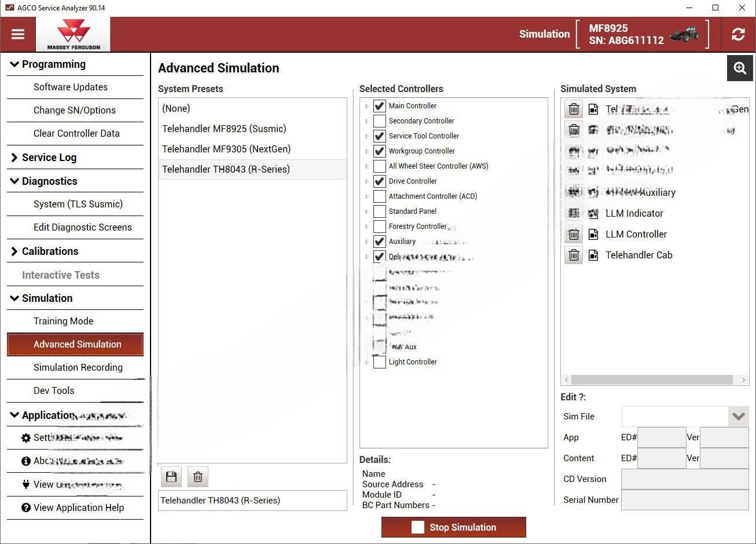The height and width of the screenshot is (544, 756).
Task: Uncheck the Main Controller checkbox
Action: click(380, 106)
